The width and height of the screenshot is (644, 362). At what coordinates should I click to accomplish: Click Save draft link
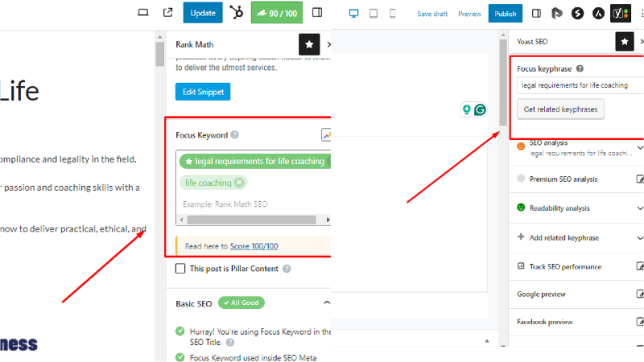tap(432, 14)
